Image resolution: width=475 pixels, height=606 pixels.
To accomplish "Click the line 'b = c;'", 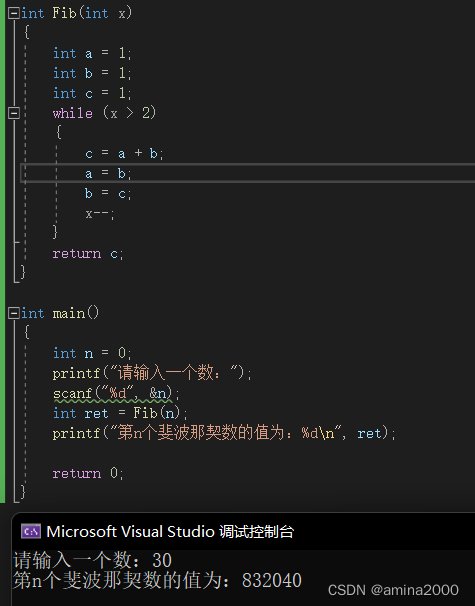I will tap(108, 193).
